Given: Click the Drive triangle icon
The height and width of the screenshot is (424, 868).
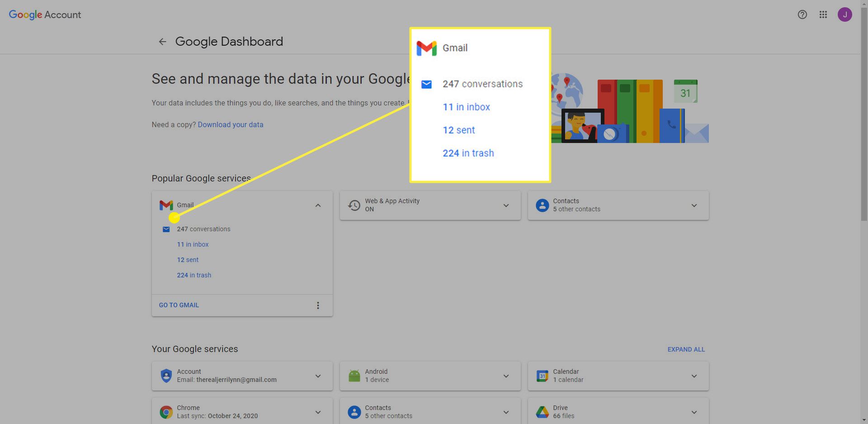Looking at the screenshot, I should [542, 412].
